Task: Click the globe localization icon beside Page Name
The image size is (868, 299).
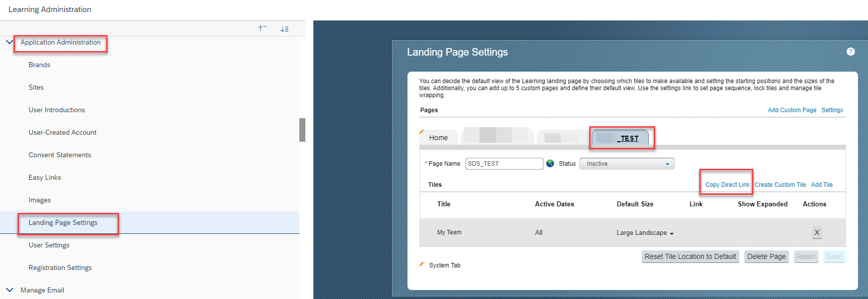Action: tap(550, 163)
